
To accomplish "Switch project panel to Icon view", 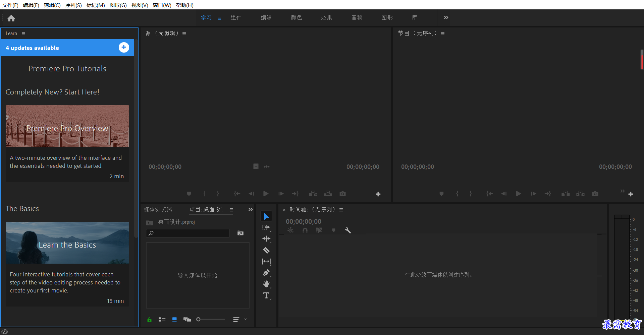I will pos(174,320).
